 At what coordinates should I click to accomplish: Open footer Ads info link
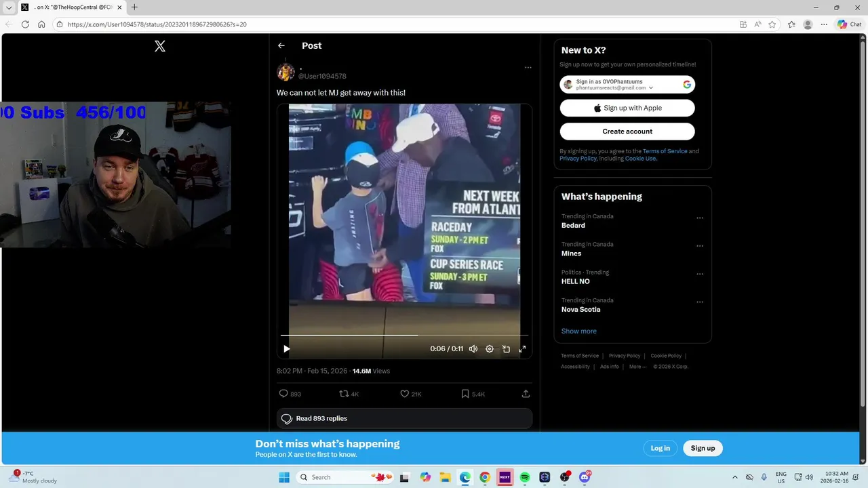coord(610,367)
